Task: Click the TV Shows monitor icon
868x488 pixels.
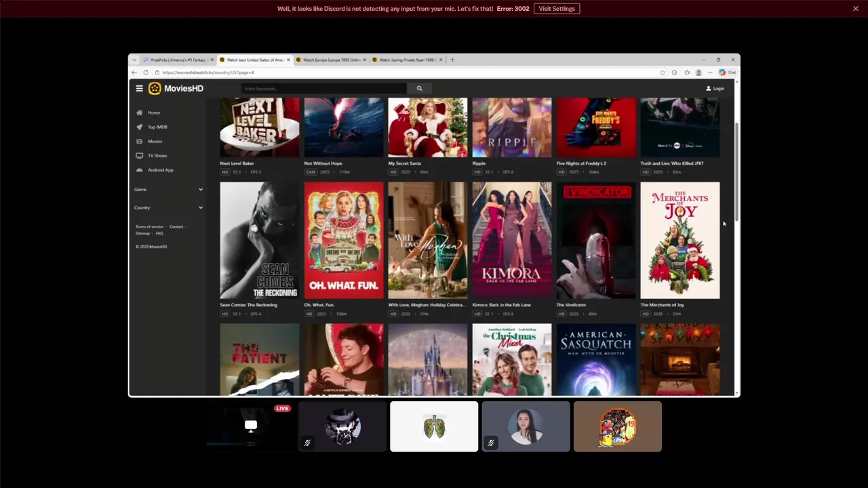Action: pyautogui.click(x=139, y=155)
